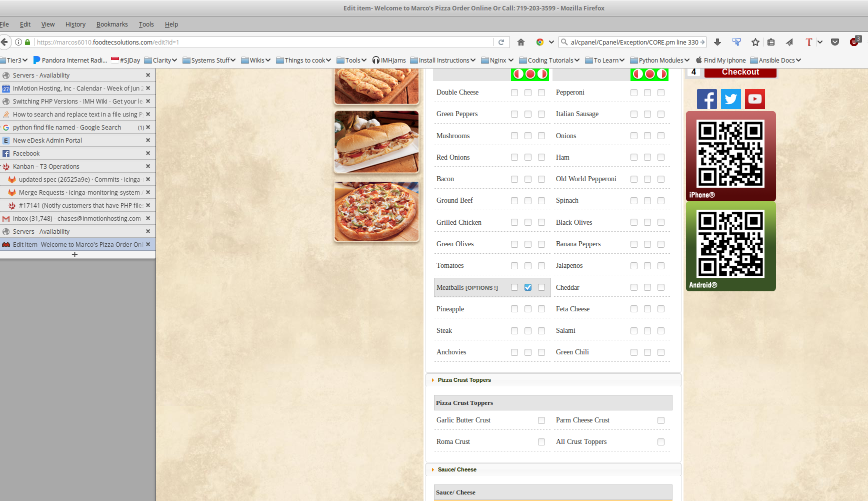868x501 pixels.
Task: Open the Bookmarks menu
Action: 112,24
